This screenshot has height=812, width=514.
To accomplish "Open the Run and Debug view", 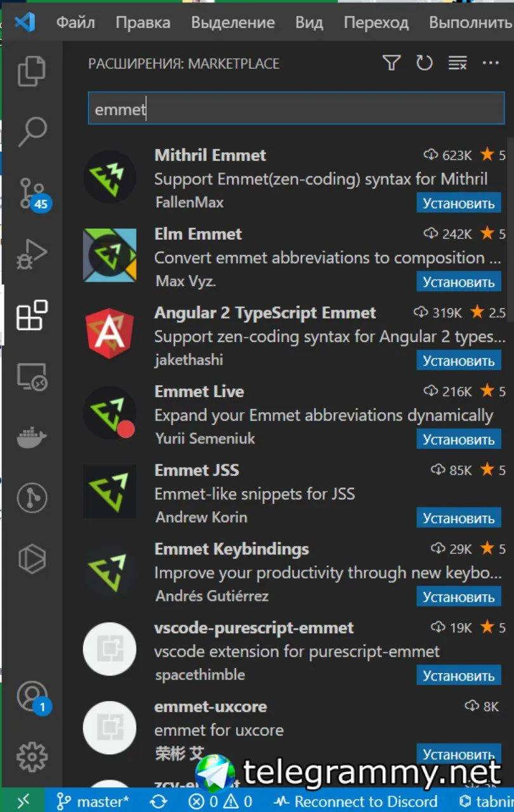I will 32,254.
